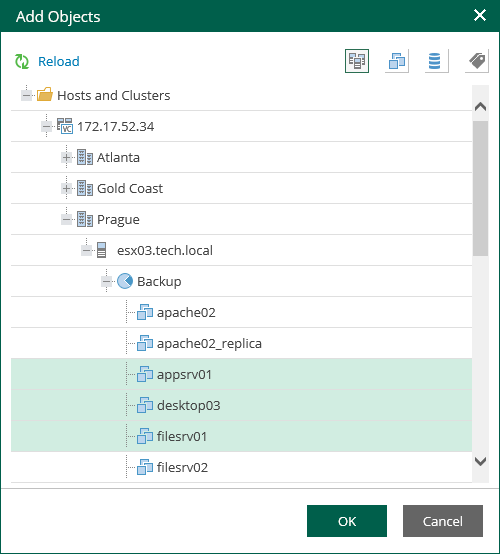Switch to Tags view icon

pyautogui.click(x=477, y=61)
